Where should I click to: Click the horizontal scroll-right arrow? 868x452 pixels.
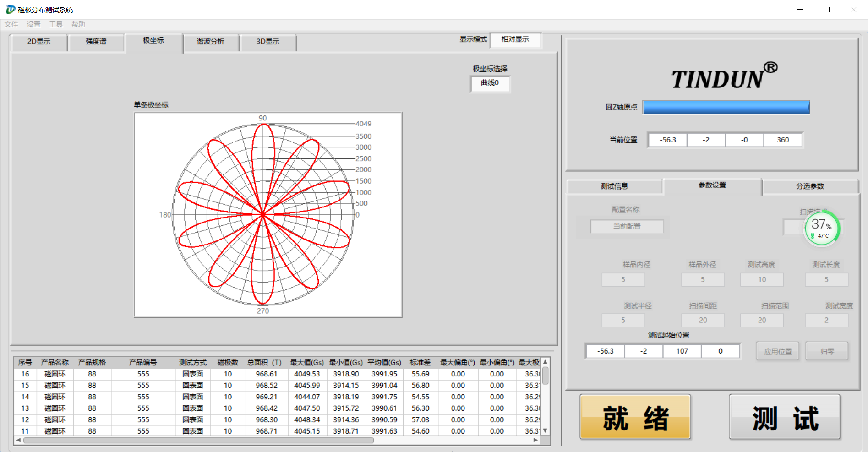535,440
